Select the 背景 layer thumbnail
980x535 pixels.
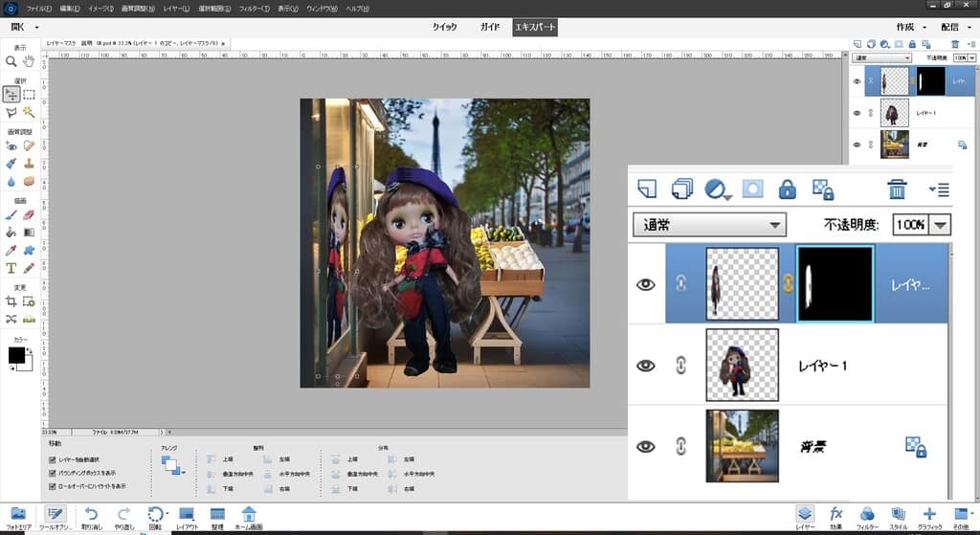742,445
